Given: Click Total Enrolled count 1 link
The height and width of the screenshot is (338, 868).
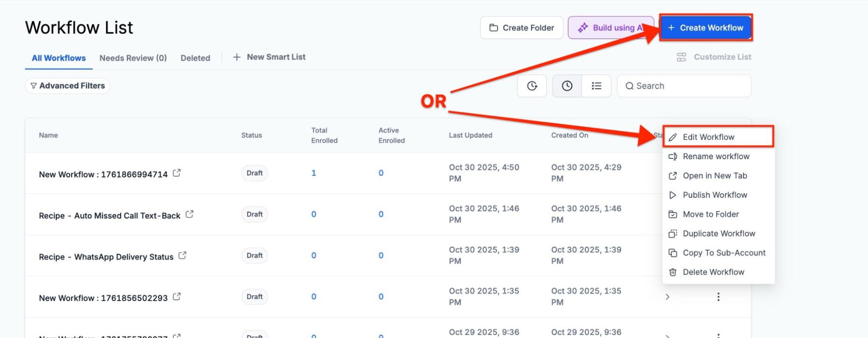Looking at the screenshot, I should coord(314,173).
